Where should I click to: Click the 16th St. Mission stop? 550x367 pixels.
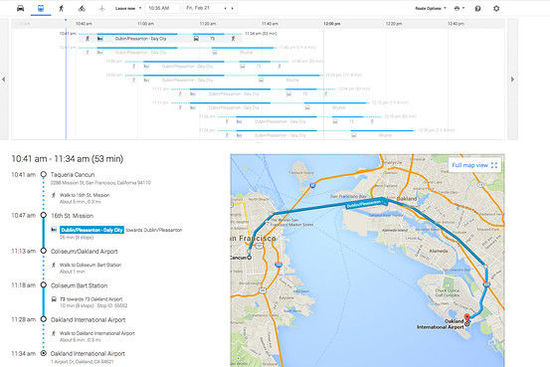click(x=72, y=216)
